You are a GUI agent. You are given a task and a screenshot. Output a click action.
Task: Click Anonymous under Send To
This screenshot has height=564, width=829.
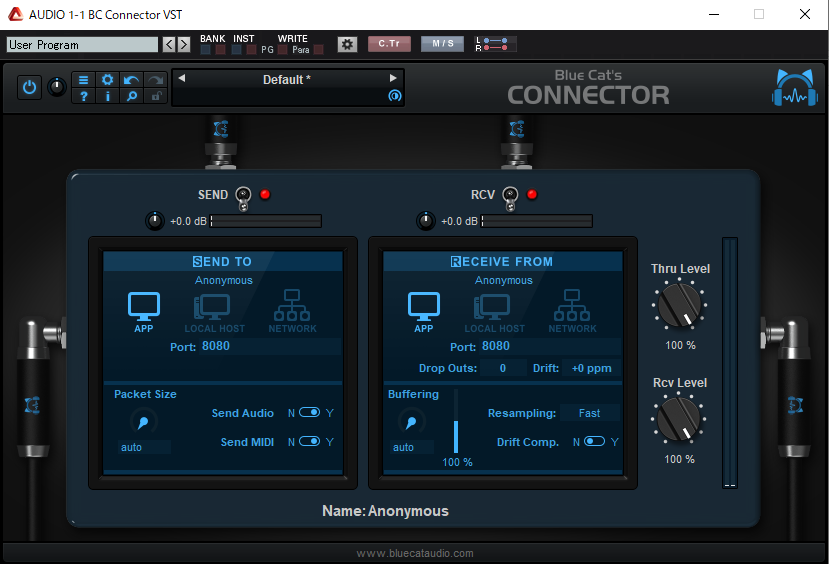pos(223,280)
